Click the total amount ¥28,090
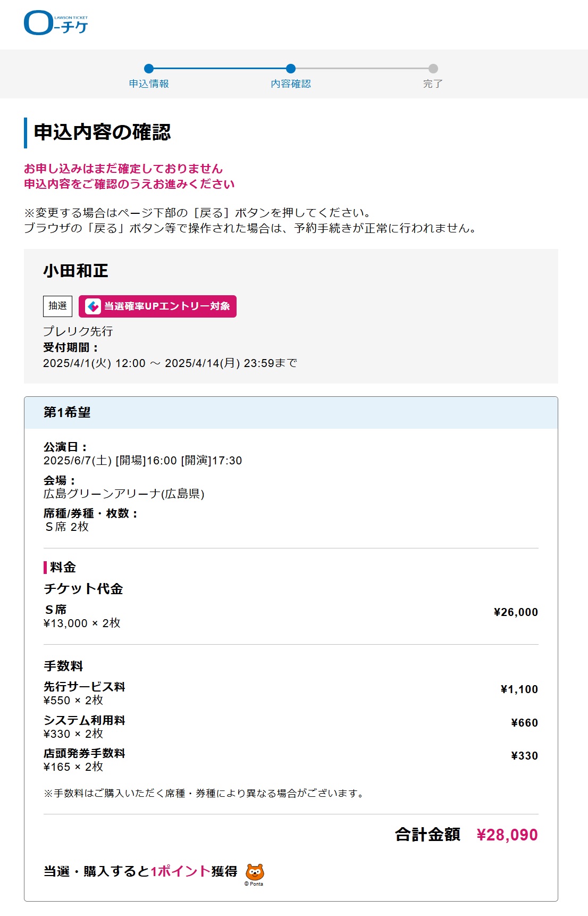The height and width of the screenshot is (916, 588). (x=507, y=835)
